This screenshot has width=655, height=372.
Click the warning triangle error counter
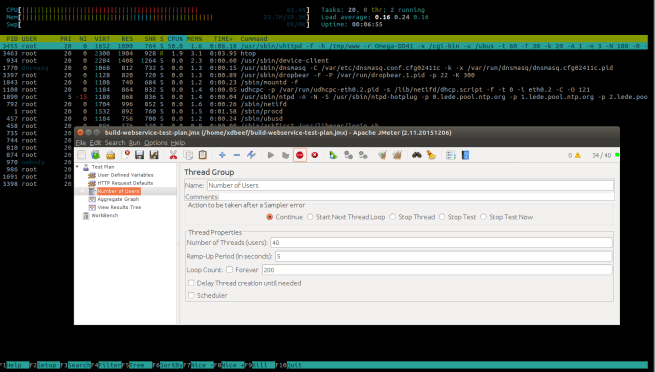click(x=578, y=155)
